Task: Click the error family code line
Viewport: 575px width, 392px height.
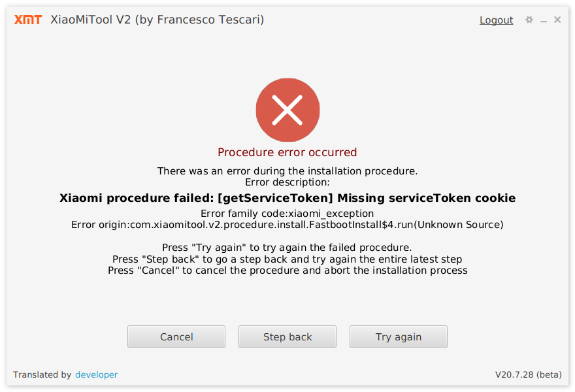Action: [287, 214]
